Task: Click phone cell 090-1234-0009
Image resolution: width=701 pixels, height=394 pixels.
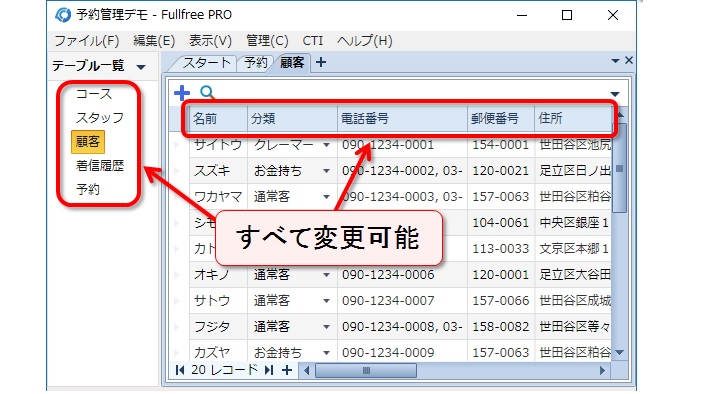Action: (402, 352)
